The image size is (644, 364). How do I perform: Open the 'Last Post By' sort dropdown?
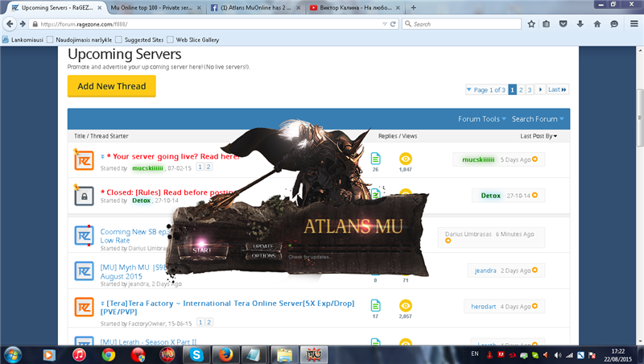[539, 136]
